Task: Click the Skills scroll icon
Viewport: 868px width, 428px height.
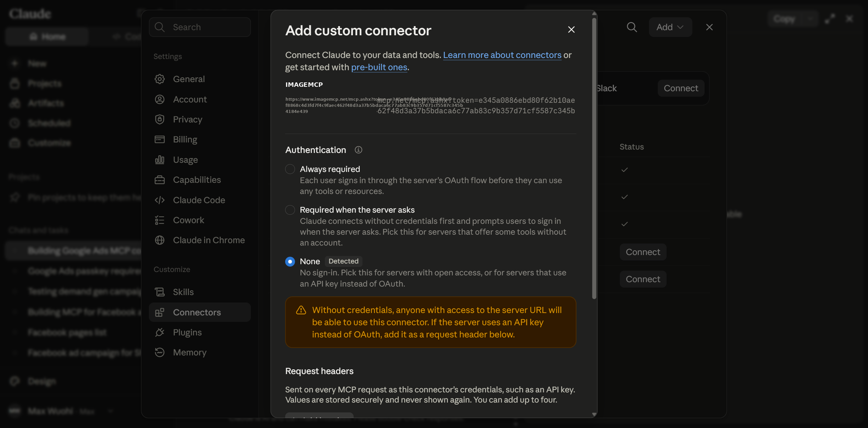Action: [x=160, y=292]
